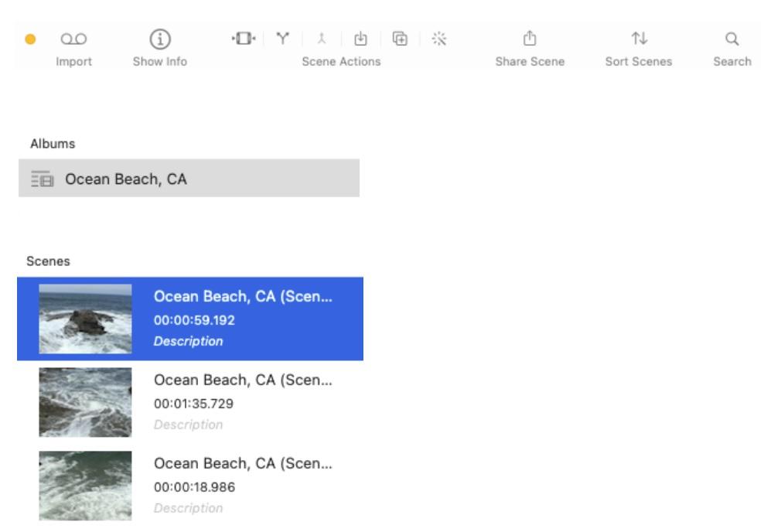Viewport: 764px width, 532px height.
Task: Click the duplicate scene plus icon
Action: [400, 38]
